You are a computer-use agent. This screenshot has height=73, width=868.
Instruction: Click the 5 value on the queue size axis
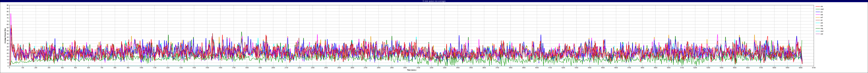(x=8, y=63)
